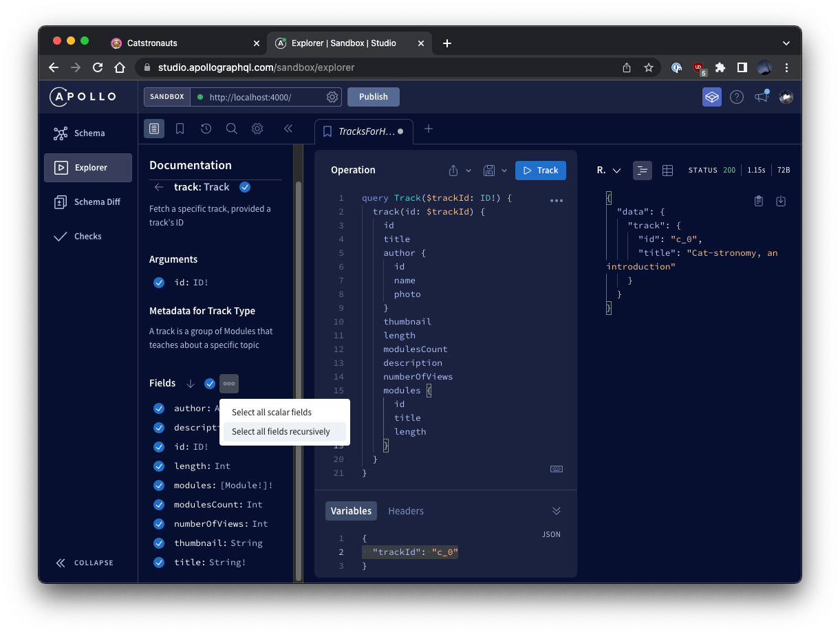The image size is (840, 634).
Task: Bookmark this page star icon
Action: 648,67
